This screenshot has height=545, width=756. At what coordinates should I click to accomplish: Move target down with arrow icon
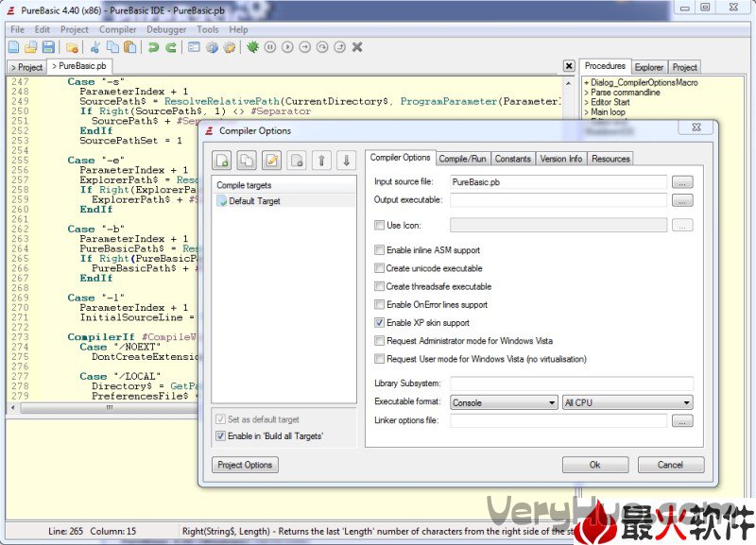click(x=346, y=161)
